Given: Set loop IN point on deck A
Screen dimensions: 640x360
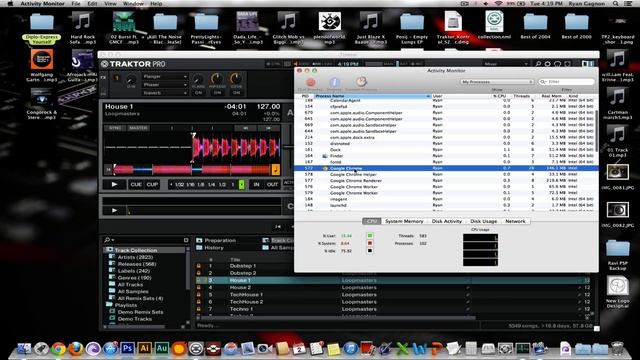Looking at the screenshot, I should (256, 184).
